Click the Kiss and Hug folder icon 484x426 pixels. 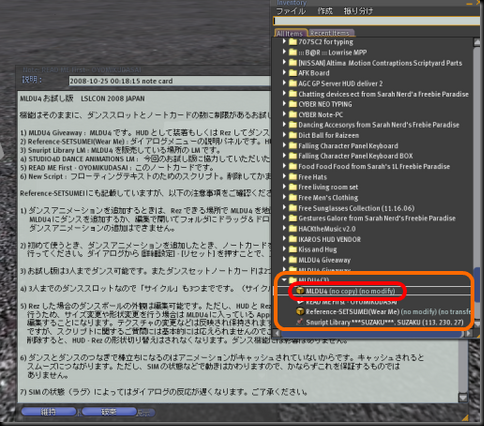point(293,249)
